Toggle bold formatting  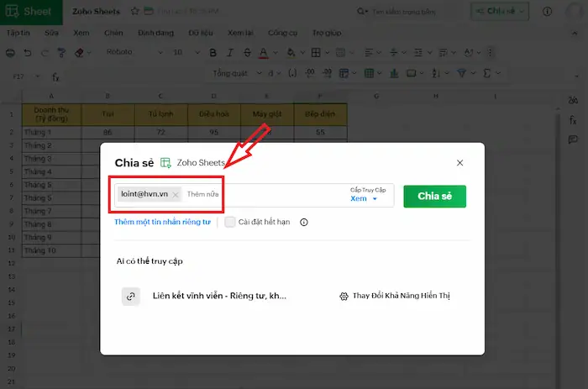[x=213, y=53]
